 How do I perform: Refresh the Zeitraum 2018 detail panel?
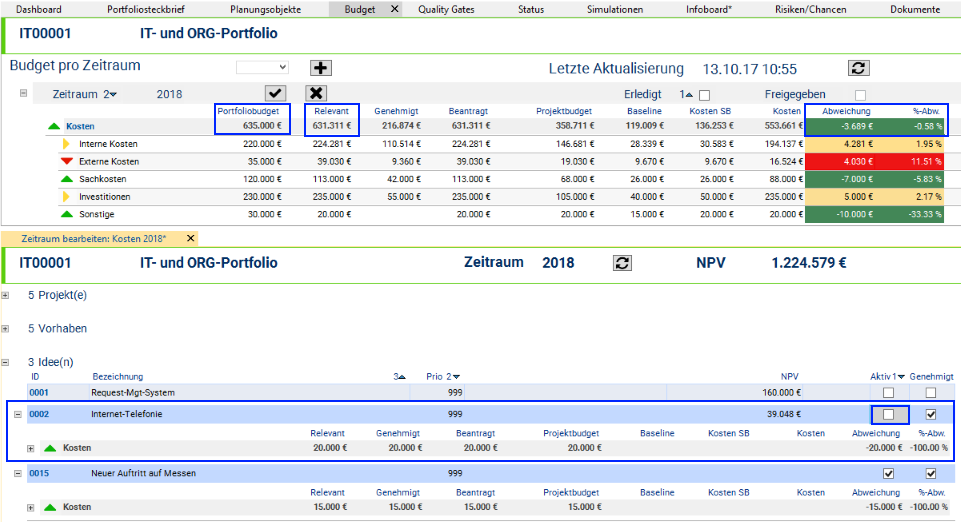pyautogui.click(x=622, y=263)
